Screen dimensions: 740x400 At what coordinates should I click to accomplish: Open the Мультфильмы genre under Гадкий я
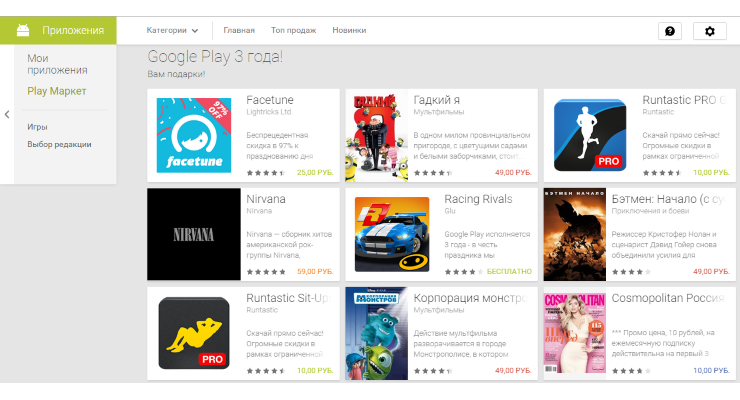coord(439,112)
